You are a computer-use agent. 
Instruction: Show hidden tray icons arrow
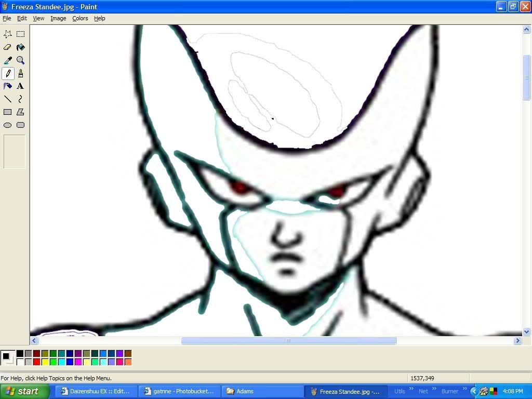coord(474,391)
